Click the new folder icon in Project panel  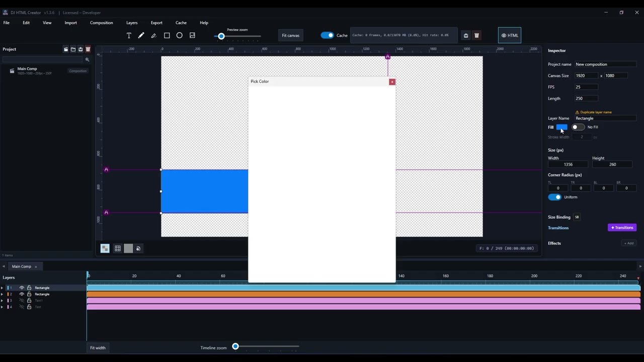pyautogui.click(x=73, y=49)
